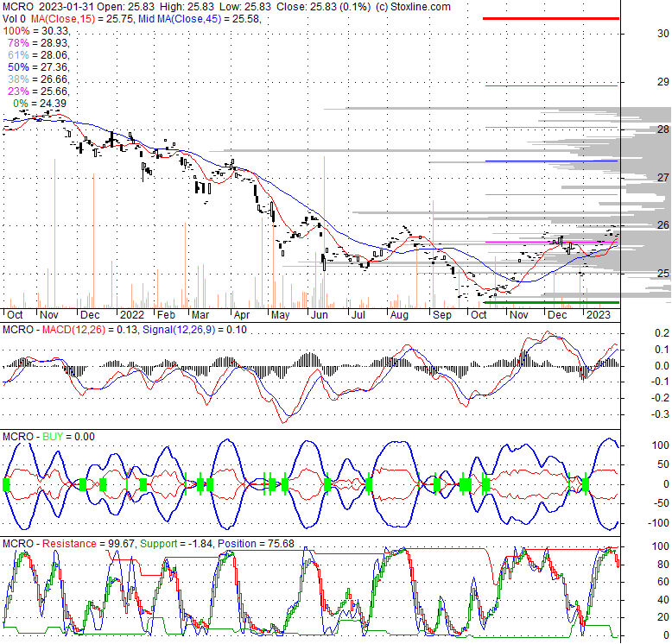The width and height of the screenshot is (672, 644).
Task: Click the 78% = 28.93 Fibonacci level
Action: coord(39,43)
